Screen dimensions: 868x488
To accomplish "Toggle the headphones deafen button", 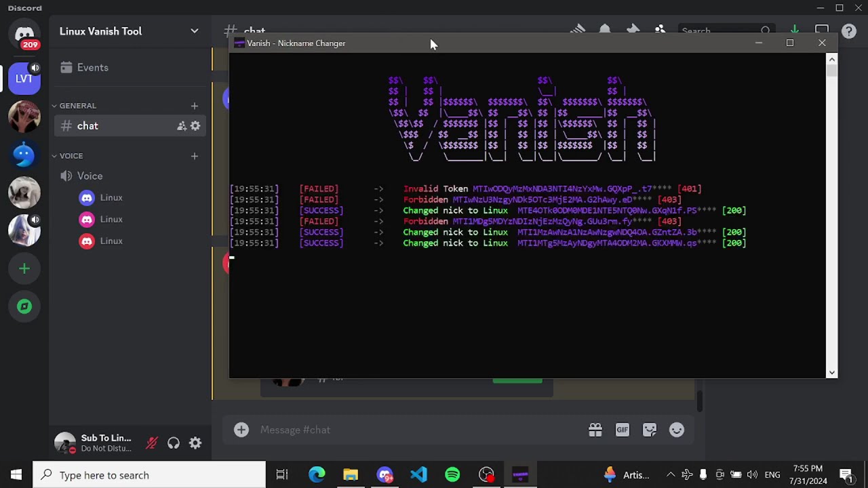I will (174, 443).
